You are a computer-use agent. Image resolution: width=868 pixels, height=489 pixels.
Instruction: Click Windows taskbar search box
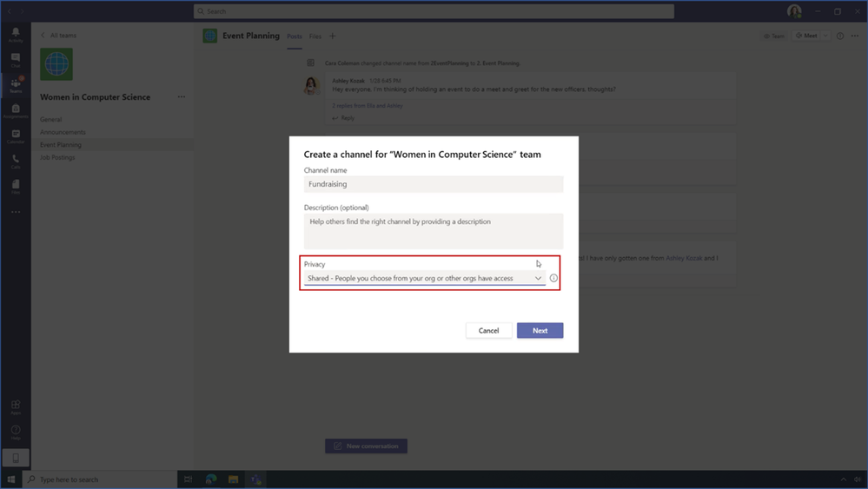[100, 479]
